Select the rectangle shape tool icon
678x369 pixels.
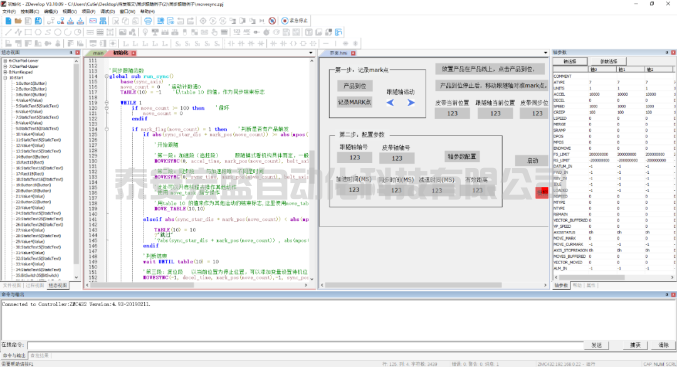[28, 32]
